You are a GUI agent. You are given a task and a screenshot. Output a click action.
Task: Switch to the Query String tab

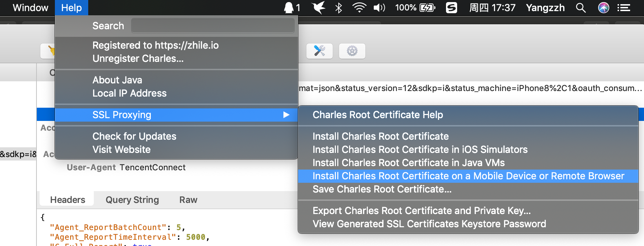(132, 200)
